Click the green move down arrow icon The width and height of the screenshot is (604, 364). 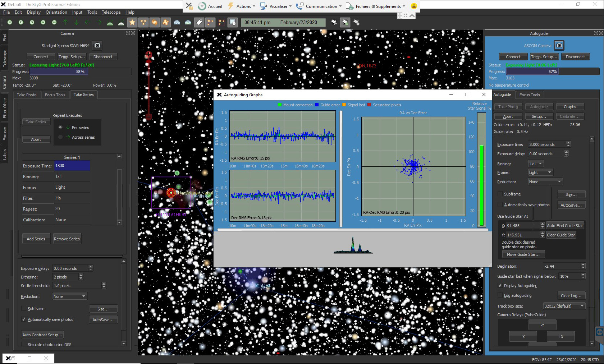tap(77, 22)
